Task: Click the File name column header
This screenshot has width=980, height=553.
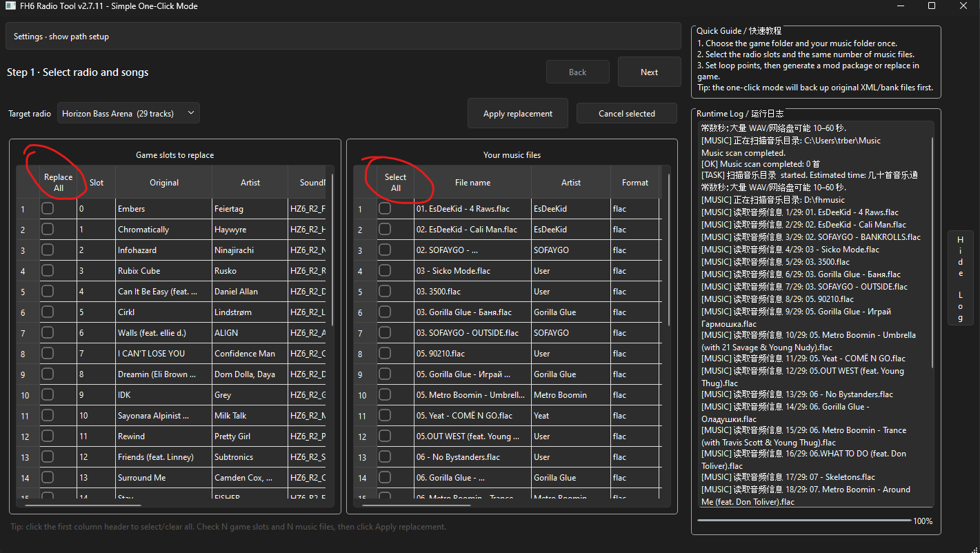Action: click(x=473, y=183)
